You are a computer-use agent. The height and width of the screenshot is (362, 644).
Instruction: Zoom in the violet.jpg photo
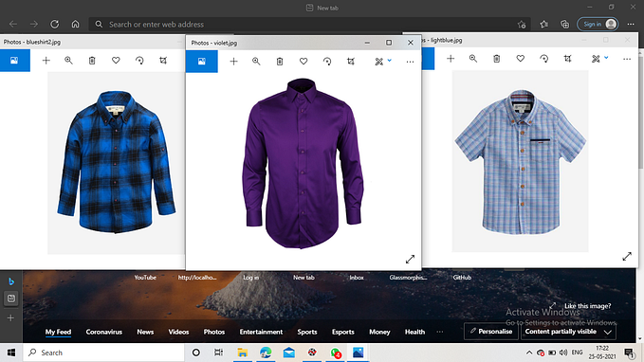coord(256,62)
